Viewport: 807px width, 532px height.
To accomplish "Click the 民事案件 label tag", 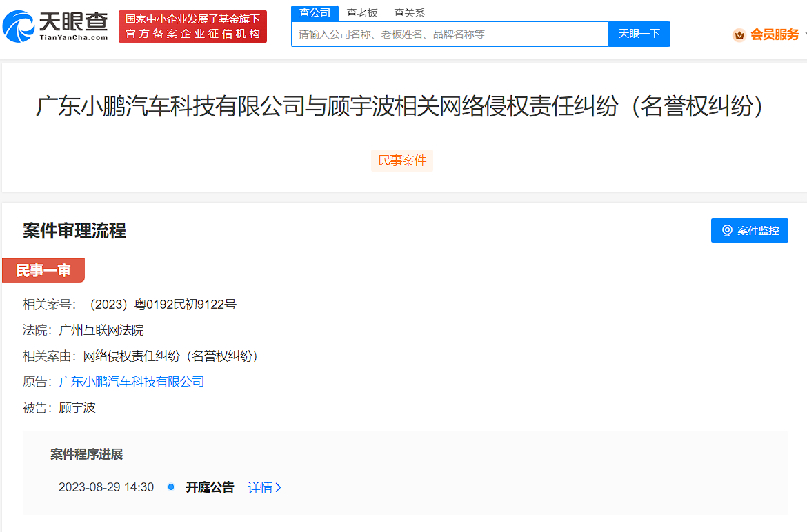I will [402, 161].
